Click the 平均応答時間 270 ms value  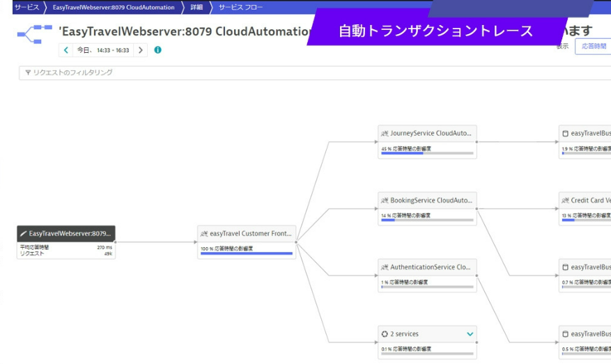(105, 247)
